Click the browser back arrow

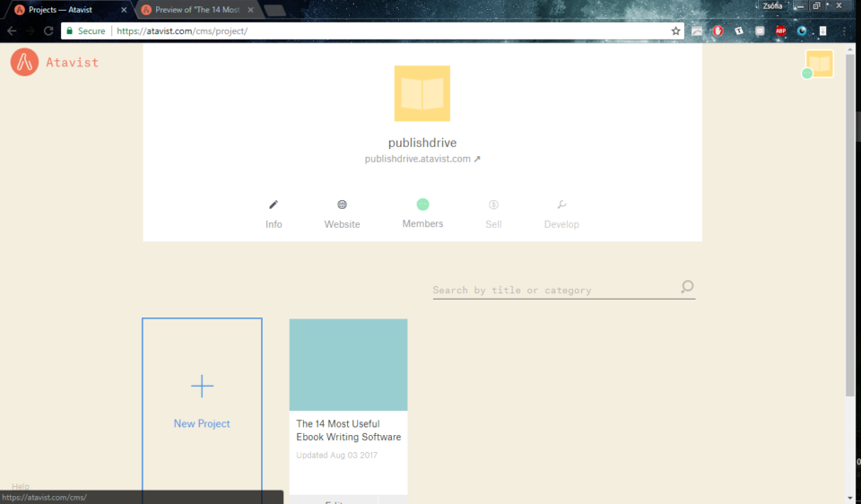pyautogui.click(x=12, y=30)
